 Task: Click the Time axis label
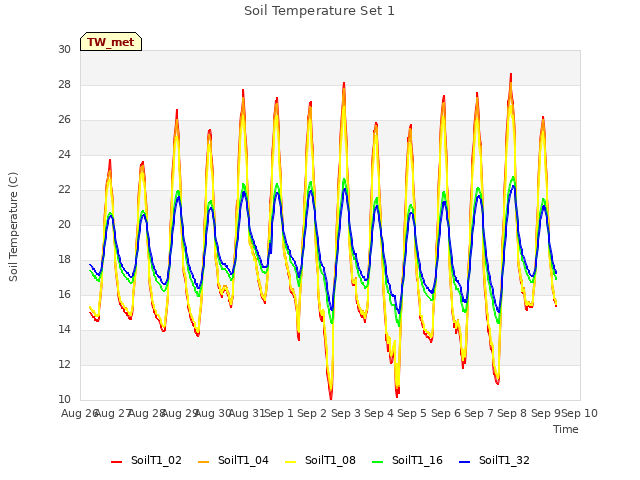tap(566, 429)
